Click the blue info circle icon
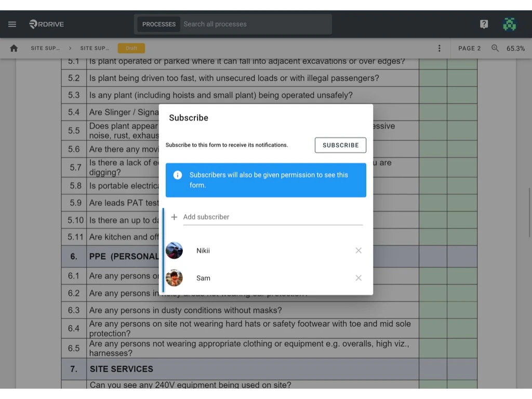This screenshot has height=399, width=532. pyautogui.click(x=178, y=175)
